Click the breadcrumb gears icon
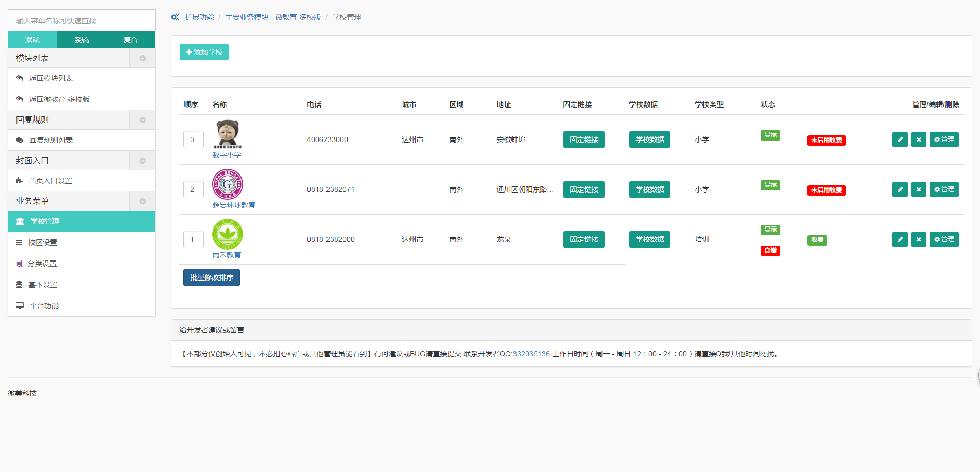 175,17
